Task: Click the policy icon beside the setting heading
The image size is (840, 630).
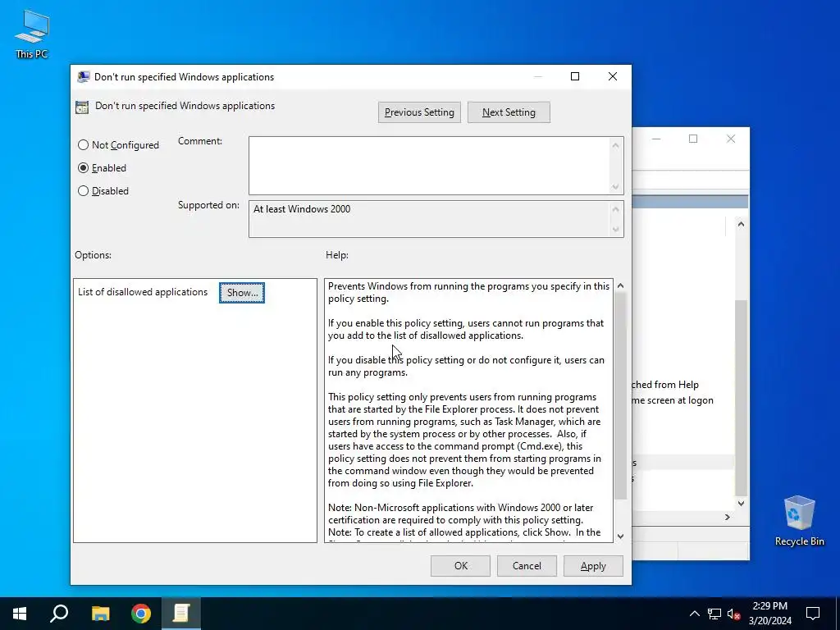Action: point(82,107)
